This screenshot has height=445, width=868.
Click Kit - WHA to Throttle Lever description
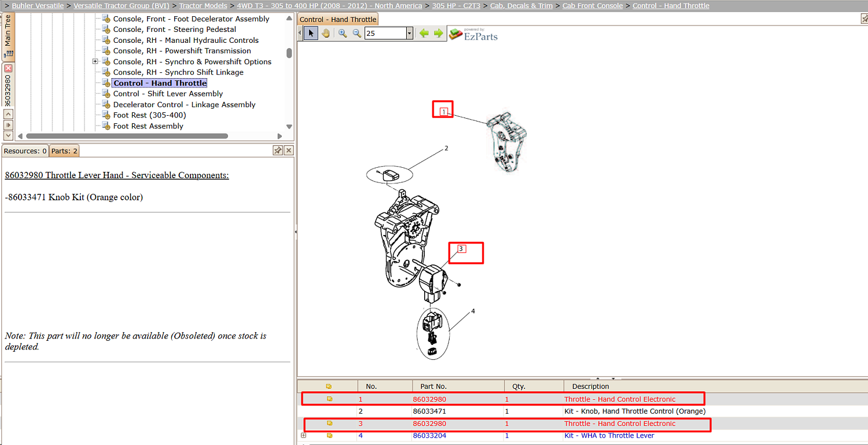[x=609, y=436]
